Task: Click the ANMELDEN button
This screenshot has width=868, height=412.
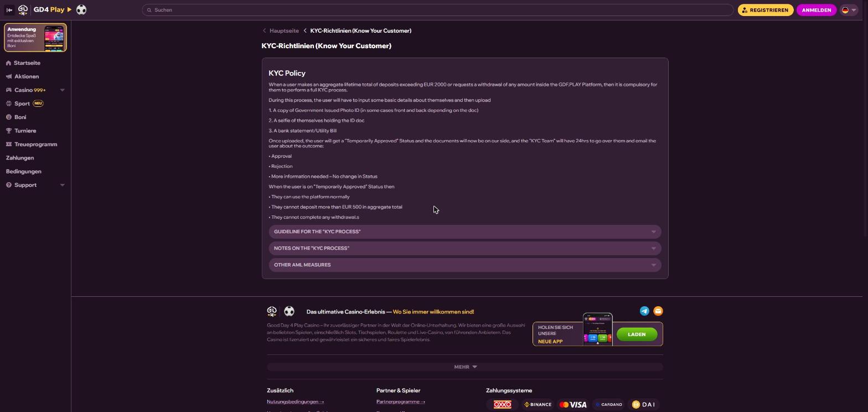Action: (x=816, y=10)
